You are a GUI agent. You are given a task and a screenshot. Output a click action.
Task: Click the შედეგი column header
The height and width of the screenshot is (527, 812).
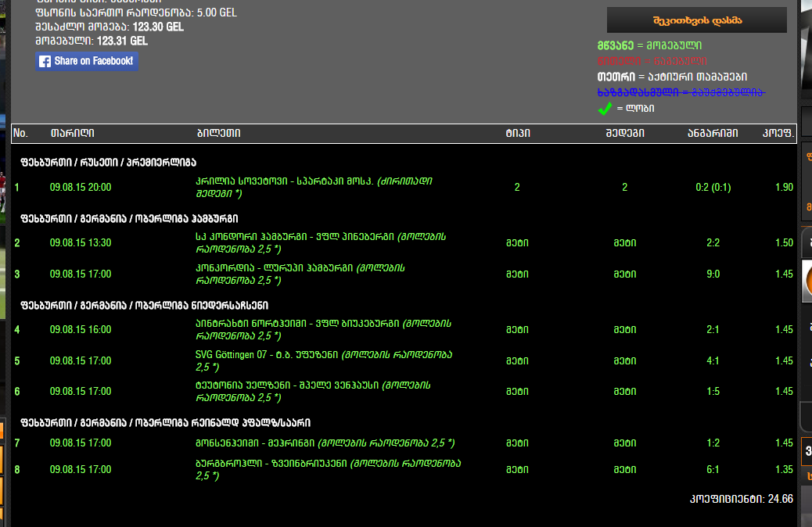tap(624, 134)
